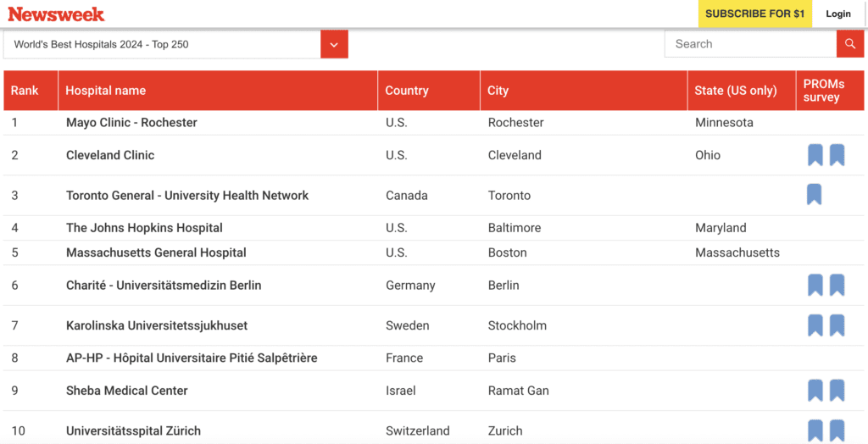Click the Search input field
This screenshot has height=444, width=868.
click(751, 44)
